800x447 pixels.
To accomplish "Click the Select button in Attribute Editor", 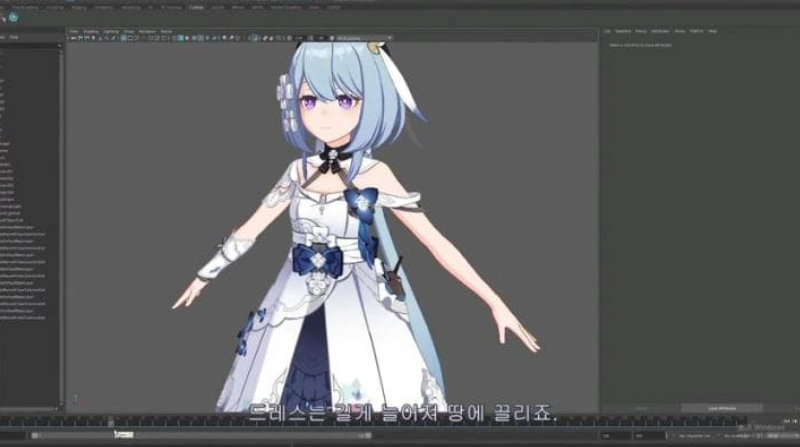I will coord(641,408).
